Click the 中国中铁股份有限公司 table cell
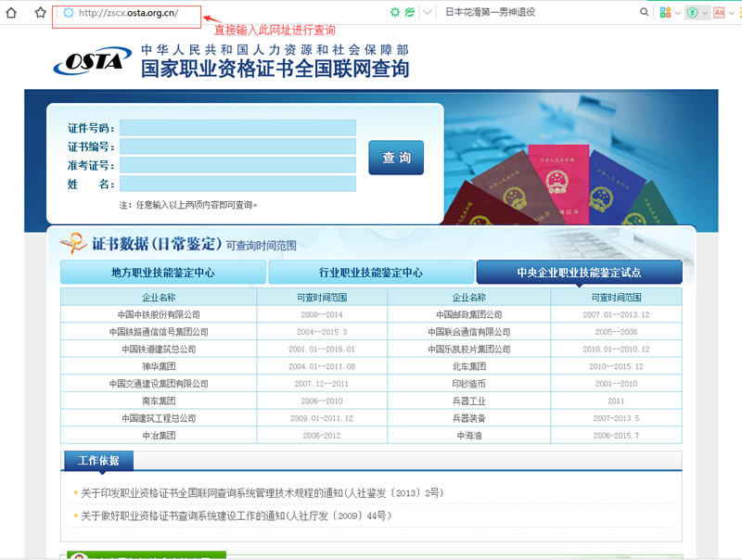The image size is (742, 560). click(159, 314)
